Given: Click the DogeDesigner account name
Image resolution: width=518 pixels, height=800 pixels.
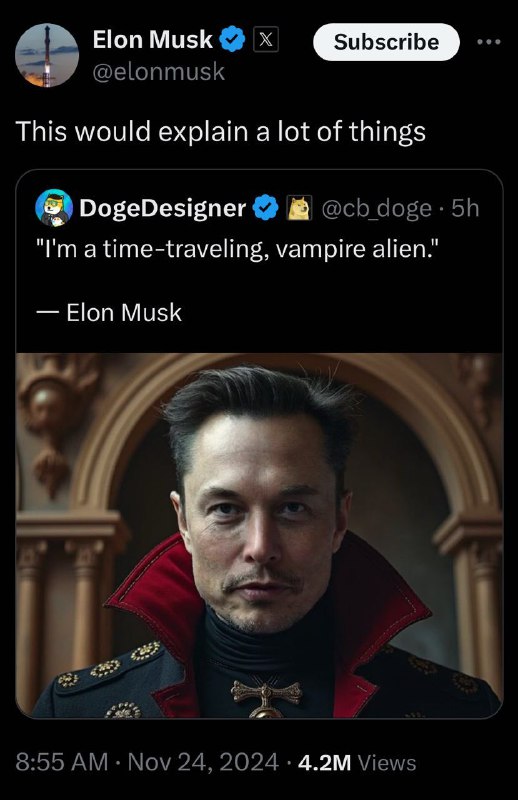Looking at the screenshot, I should (163, 208).
